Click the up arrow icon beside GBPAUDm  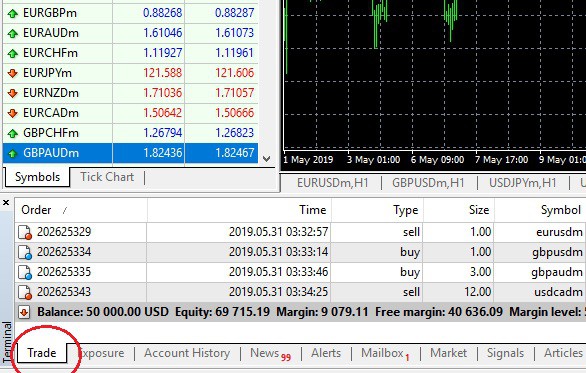(x=13, y=153)
